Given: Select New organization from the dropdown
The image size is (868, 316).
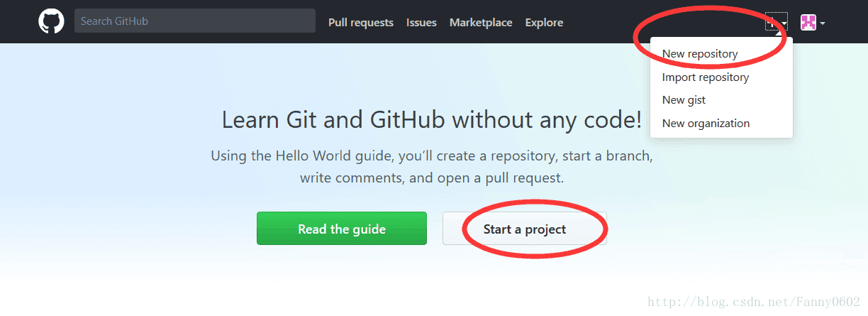Looking at the screenshot, I should (x=706, y=124).
